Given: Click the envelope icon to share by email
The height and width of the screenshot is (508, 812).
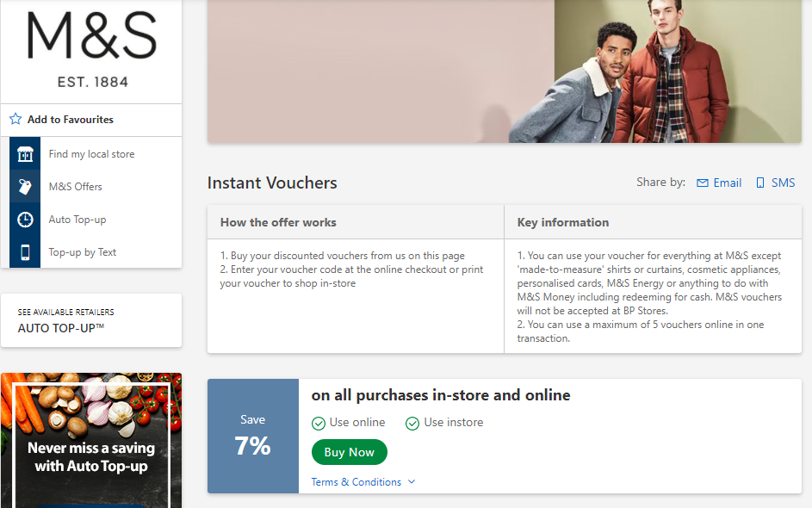Looking at the screenshot, I should (703, 183).
